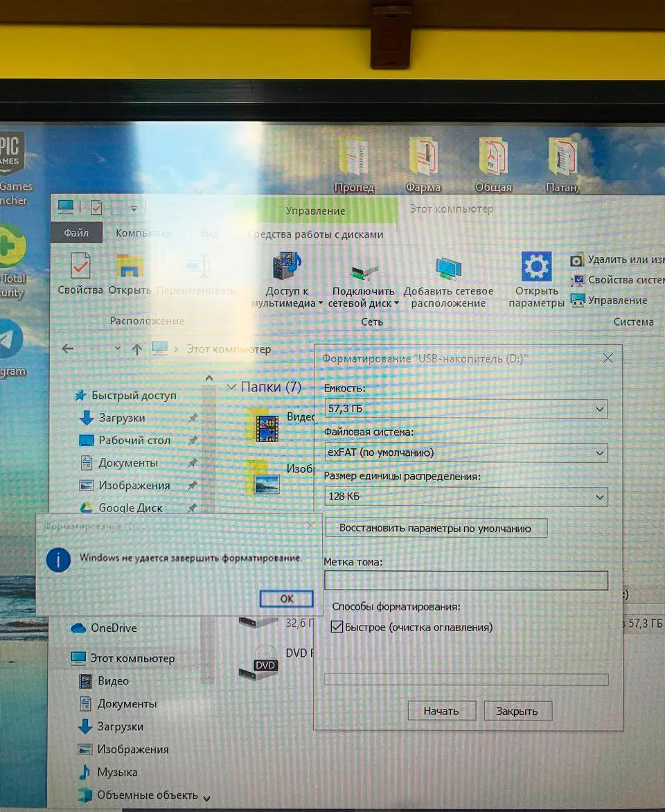Click the Патан desktop folder
665x812 pixels.
pyautogui.click(x=563, y=166)
